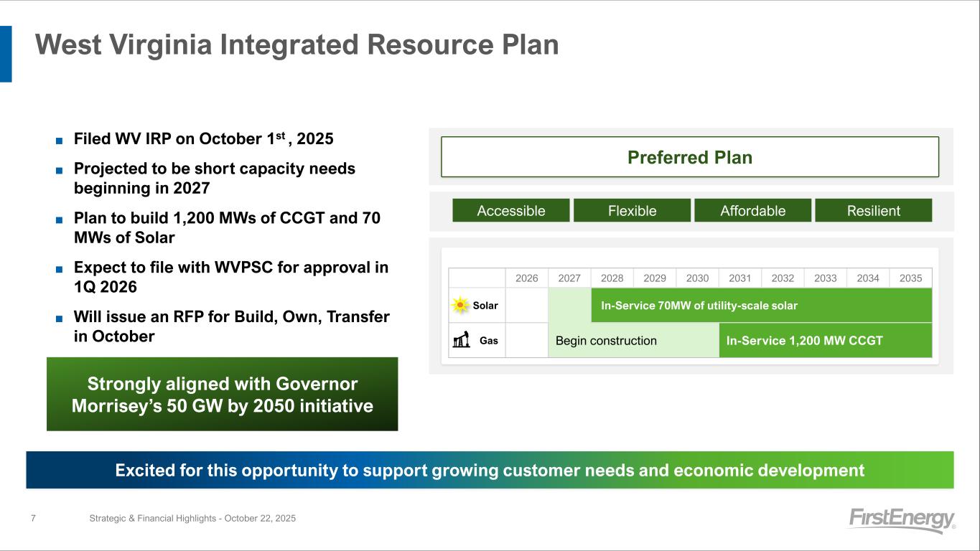This screenshot has width=980, height=551.
Task: Select the 2033 year column header
Action: (x=826, y=278)
